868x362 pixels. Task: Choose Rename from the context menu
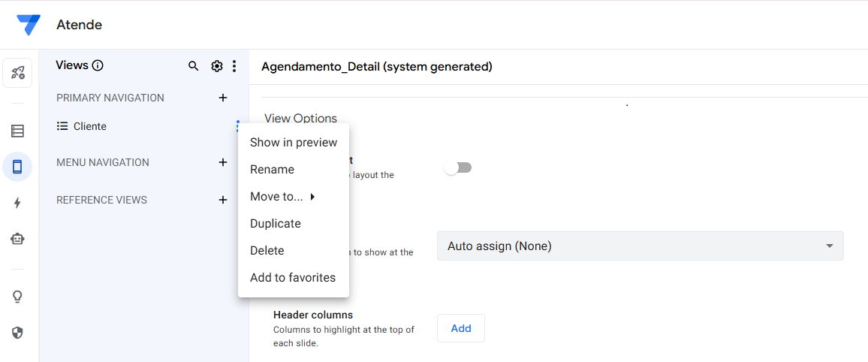point(272,170)
